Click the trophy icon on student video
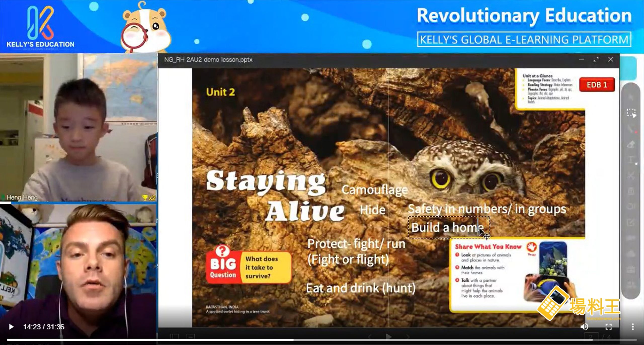Image resolution: width=644 pixels, height=345 pixels. click(x=145, y=198)
